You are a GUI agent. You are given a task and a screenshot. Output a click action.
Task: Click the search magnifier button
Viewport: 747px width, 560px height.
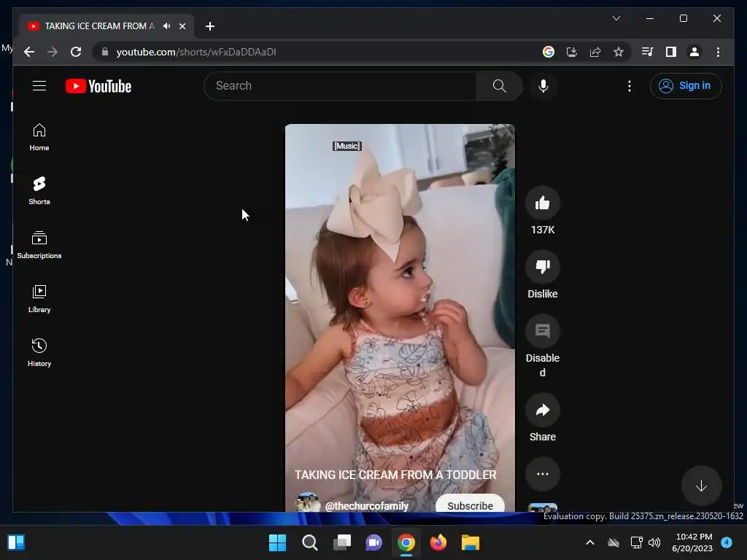click(x=499, y=86)
